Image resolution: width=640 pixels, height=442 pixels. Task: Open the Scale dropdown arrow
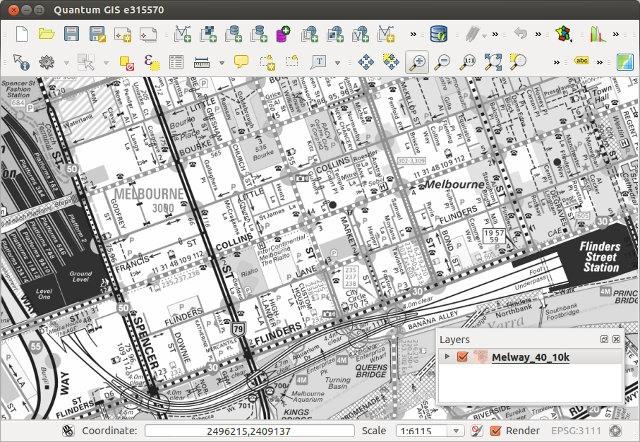[x=456, y=431]
